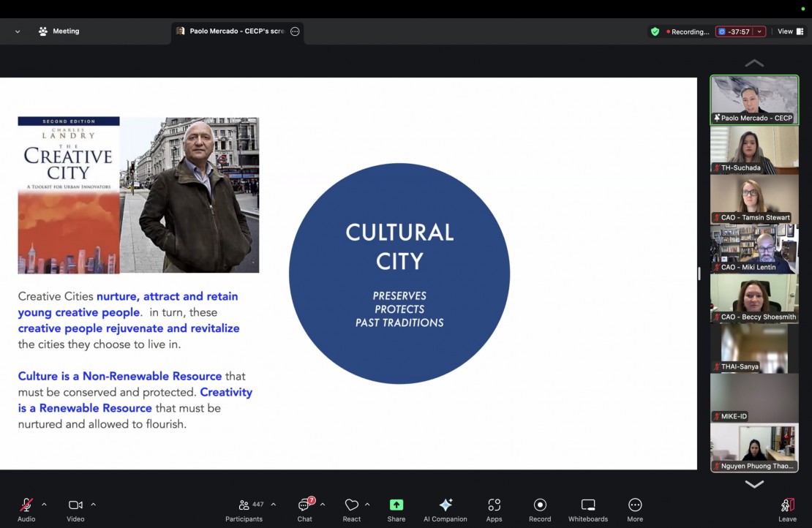Expand the video settings arrow
Viewport: 812px width, 528px height.
(x=93, y=505)
